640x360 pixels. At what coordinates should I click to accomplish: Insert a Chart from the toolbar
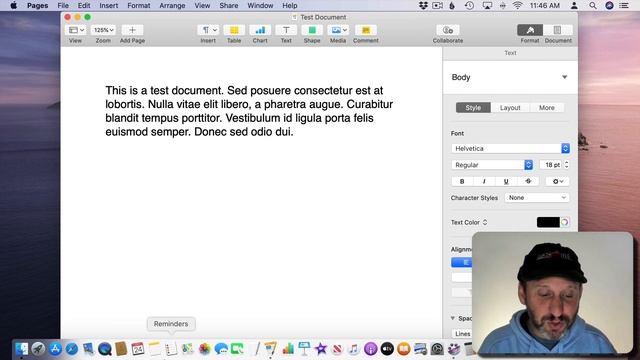[260, 30]
